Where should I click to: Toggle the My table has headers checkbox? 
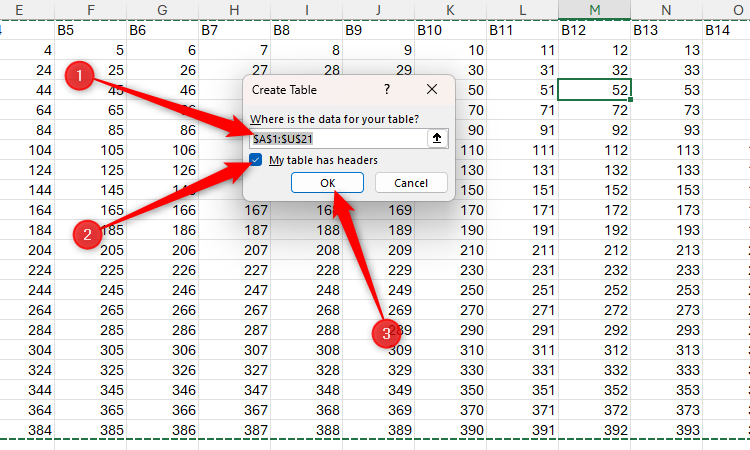click(257, 161)
